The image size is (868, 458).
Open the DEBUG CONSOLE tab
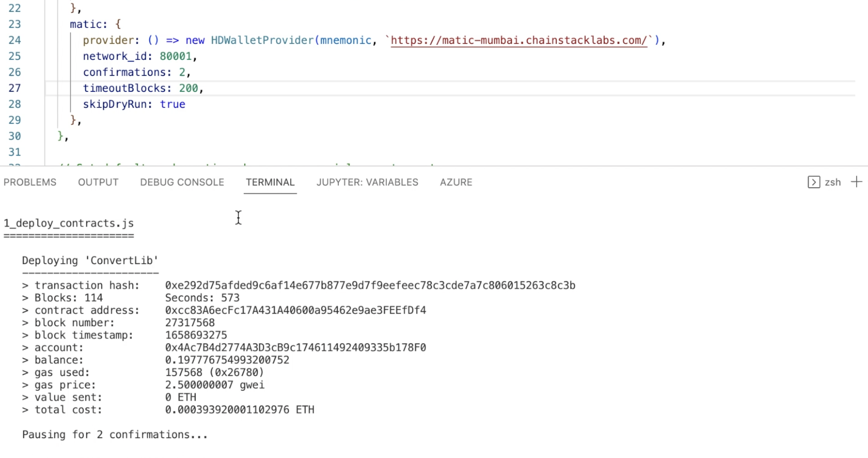tap(182, 182)
